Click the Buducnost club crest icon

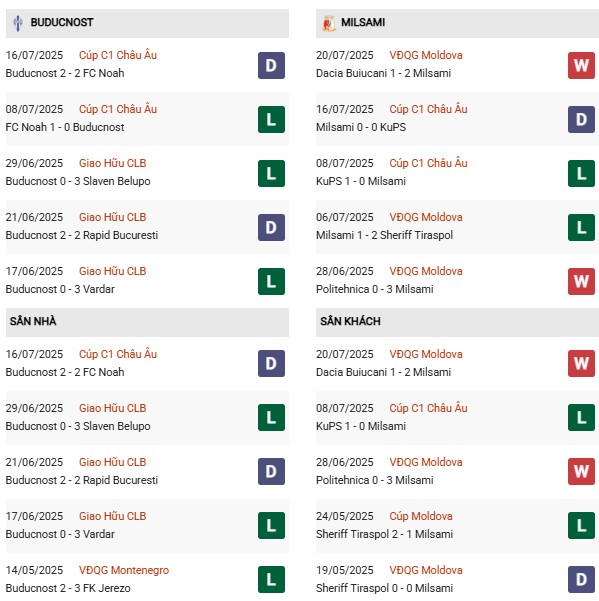point(17,23)
